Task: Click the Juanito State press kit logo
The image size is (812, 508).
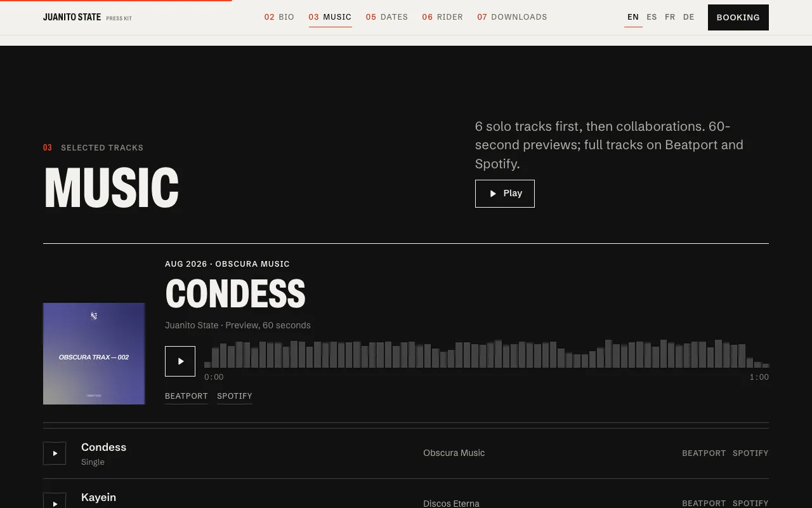Action: [88, 17]
